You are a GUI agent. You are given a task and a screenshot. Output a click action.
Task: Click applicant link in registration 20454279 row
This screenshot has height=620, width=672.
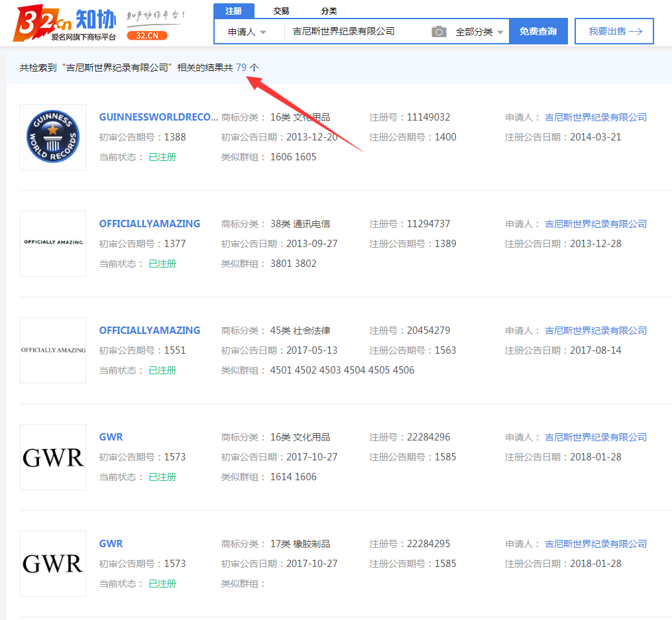click(x=596, y=331)
